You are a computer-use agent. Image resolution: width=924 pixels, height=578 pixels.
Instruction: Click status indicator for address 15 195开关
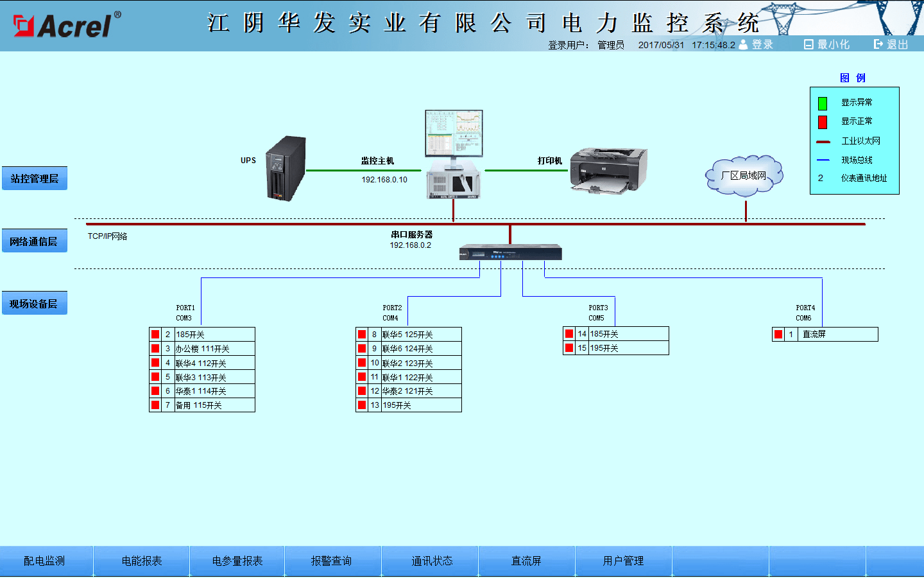coord(569,348)
